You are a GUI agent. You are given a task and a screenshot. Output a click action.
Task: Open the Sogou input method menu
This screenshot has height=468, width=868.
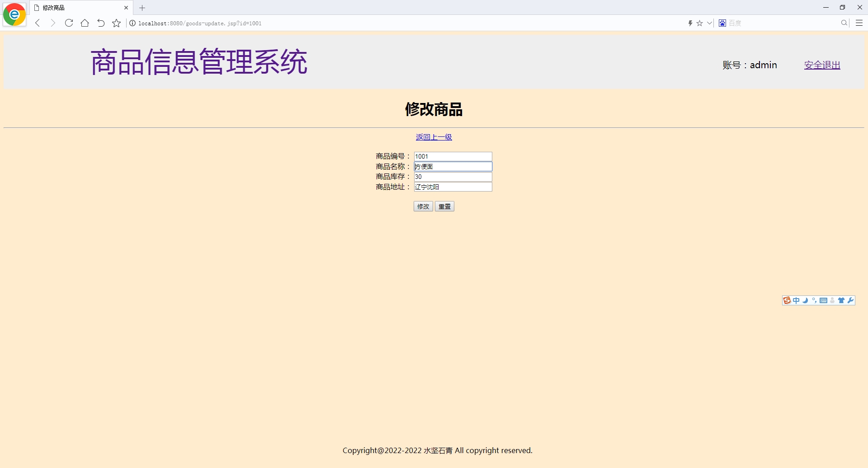(x=787, y=300)
